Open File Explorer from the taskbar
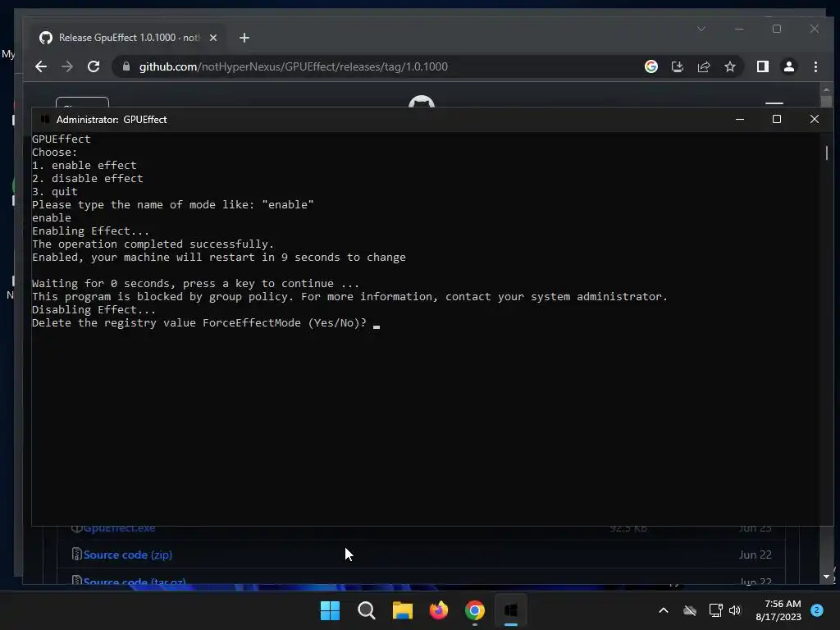This screenshot has width=840, height=630. (402, 610)
